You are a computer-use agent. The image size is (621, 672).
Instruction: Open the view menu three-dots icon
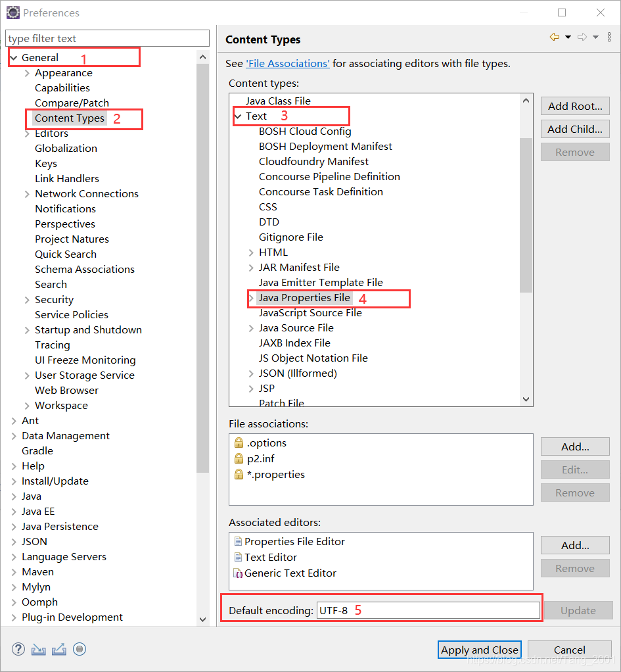pos(609,37)
